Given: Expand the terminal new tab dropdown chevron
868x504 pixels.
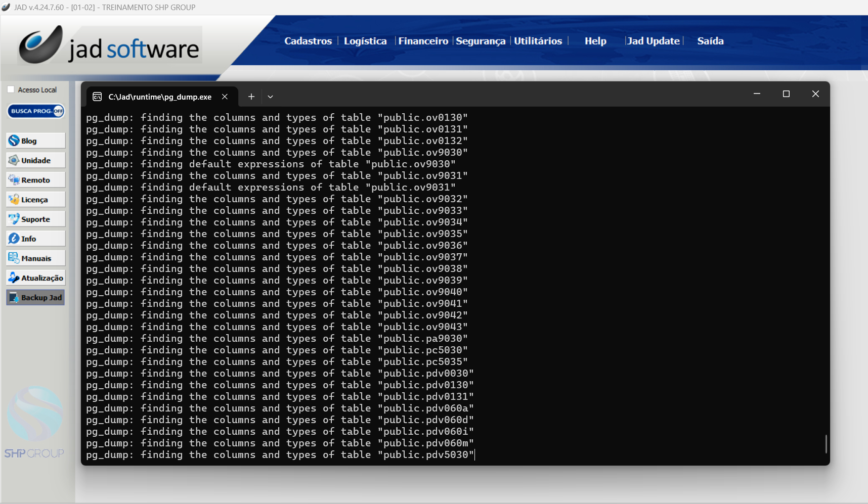Looking at the screenshot, I should tap(270, 97).
